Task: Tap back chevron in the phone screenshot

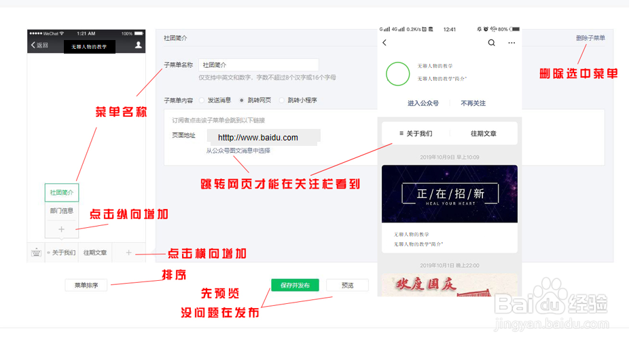Action: [x=384, y=43]
